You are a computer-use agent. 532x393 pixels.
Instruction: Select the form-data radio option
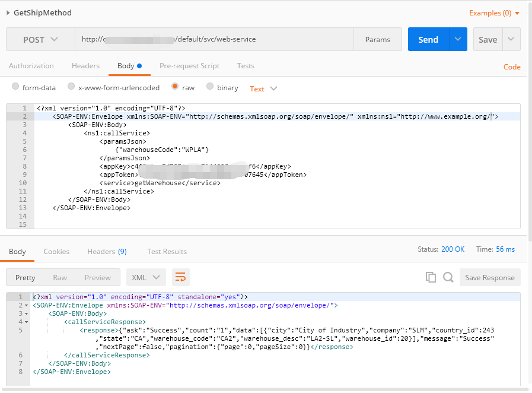tap(15, 86)
